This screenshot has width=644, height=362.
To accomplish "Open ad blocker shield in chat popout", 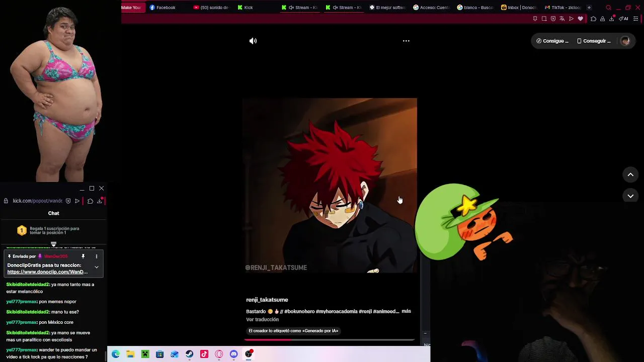I will pos(68,201).
